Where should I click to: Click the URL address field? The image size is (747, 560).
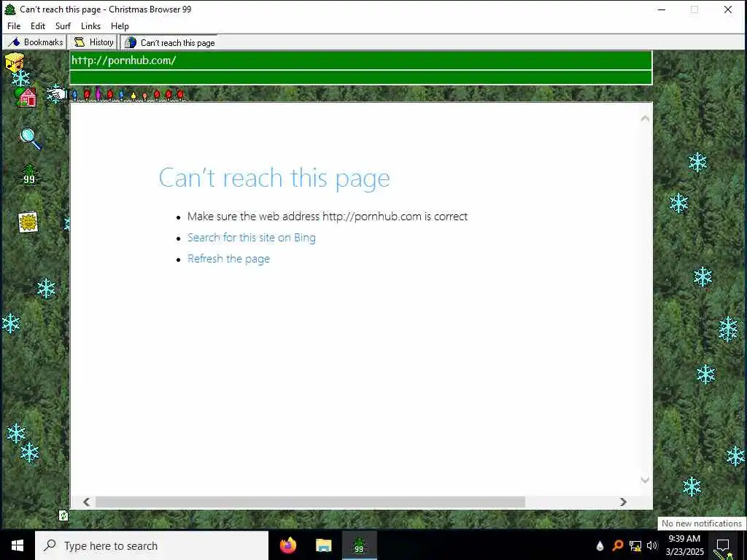tap(360, 61)
